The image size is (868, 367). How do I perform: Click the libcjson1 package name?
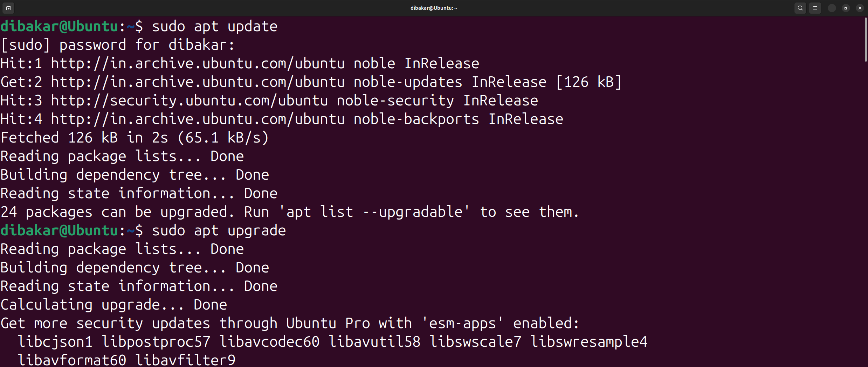point(55,342)
